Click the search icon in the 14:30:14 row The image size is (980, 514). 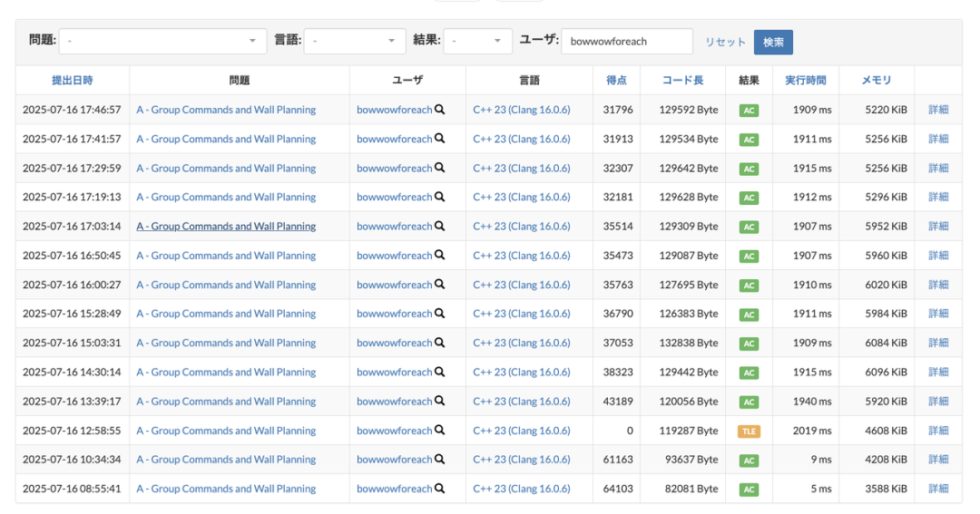(x=440, y=372)
